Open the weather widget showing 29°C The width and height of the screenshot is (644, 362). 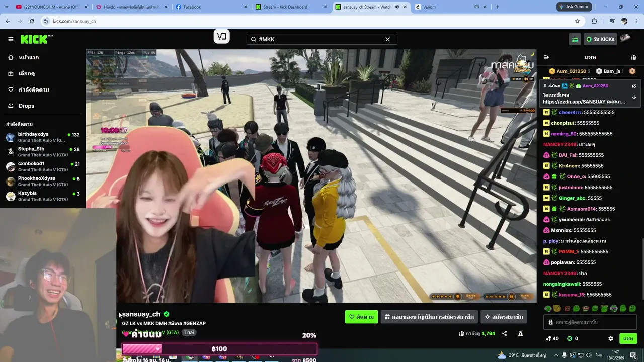point(522,355)
